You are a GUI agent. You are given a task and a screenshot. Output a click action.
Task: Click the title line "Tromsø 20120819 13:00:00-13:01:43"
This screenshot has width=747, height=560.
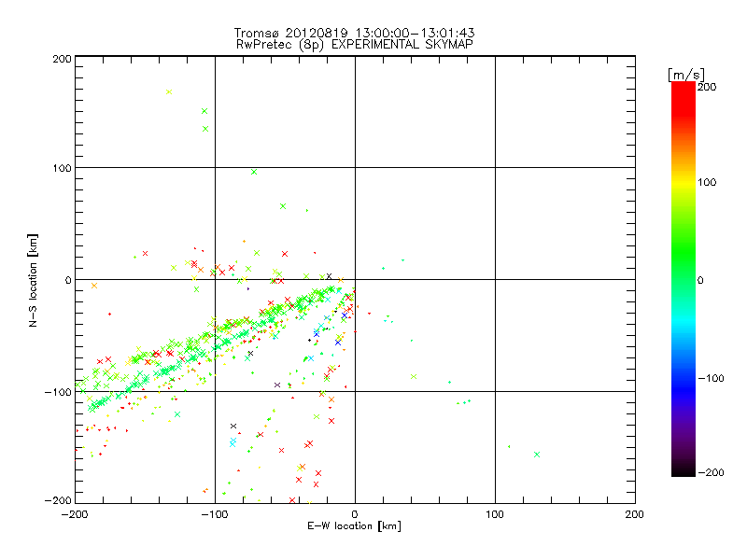354,33
